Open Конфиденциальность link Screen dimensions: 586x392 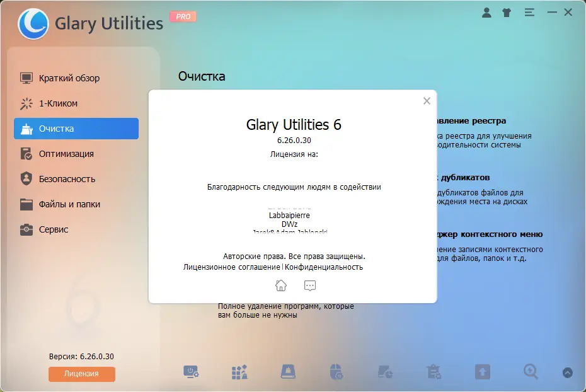tap(324, 267)
